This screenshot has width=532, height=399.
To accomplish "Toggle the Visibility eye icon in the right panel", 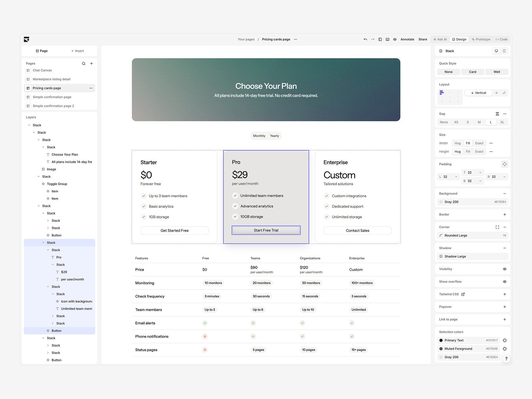I will (504, 269).
